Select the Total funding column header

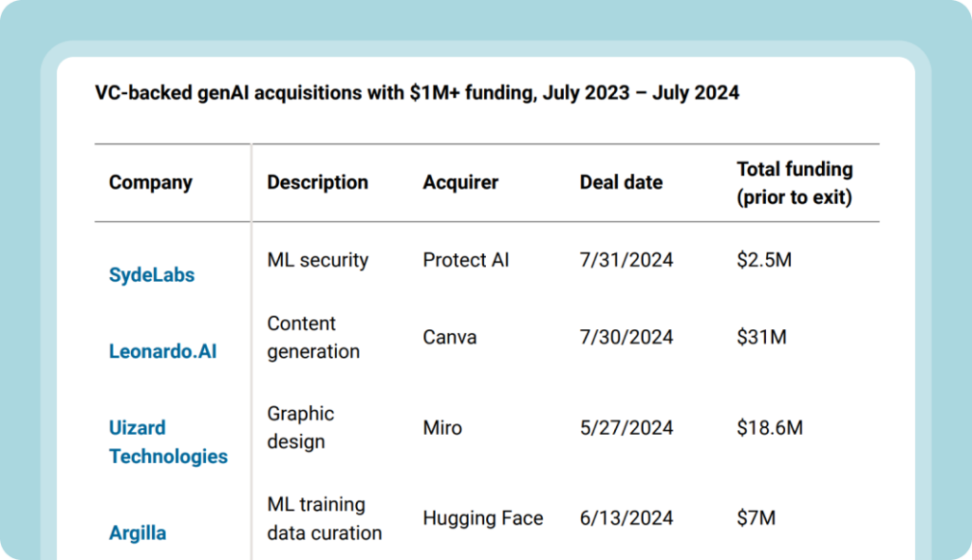pos(794,183)
